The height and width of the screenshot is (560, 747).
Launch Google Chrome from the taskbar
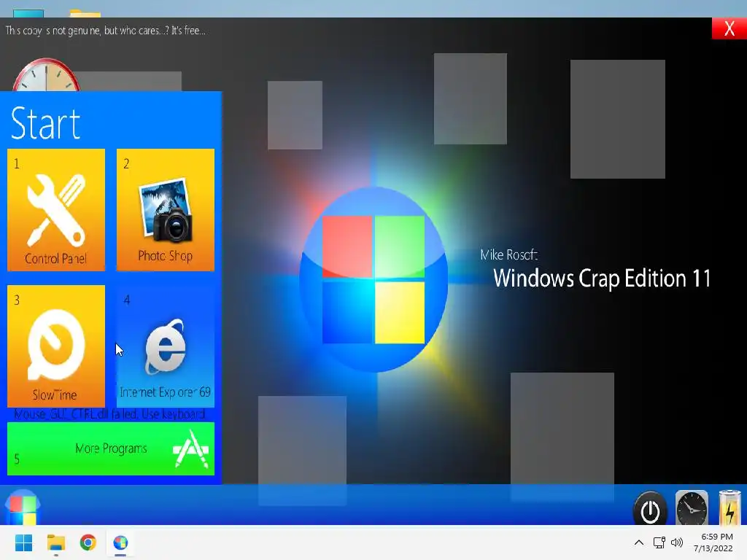[88, 542]
